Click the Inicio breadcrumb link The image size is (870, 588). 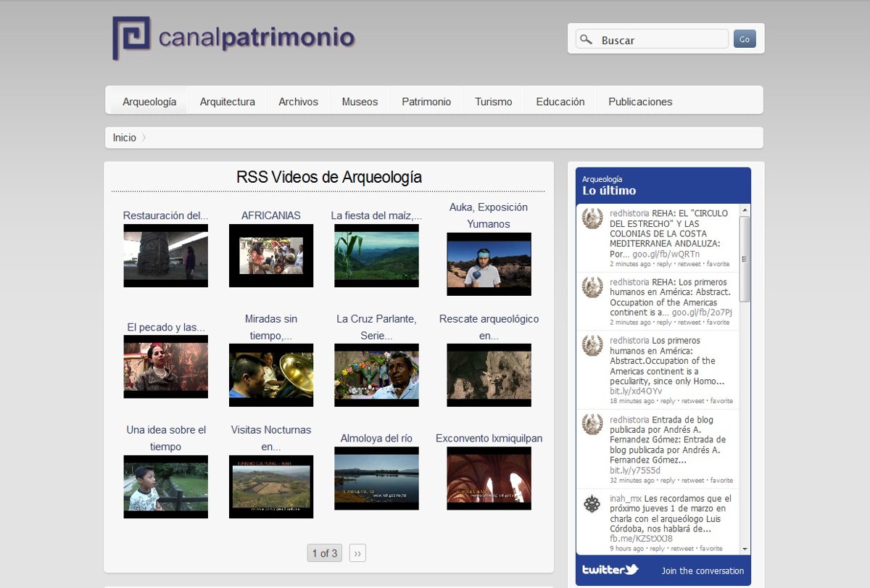click(x=124, y=138)
